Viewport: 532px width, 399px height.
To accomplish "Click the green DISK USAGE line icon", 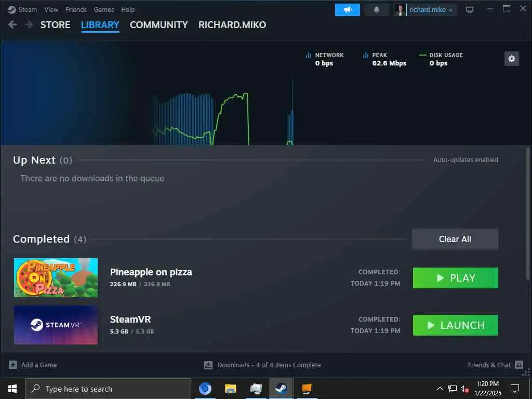I will (x=423, y=55).
